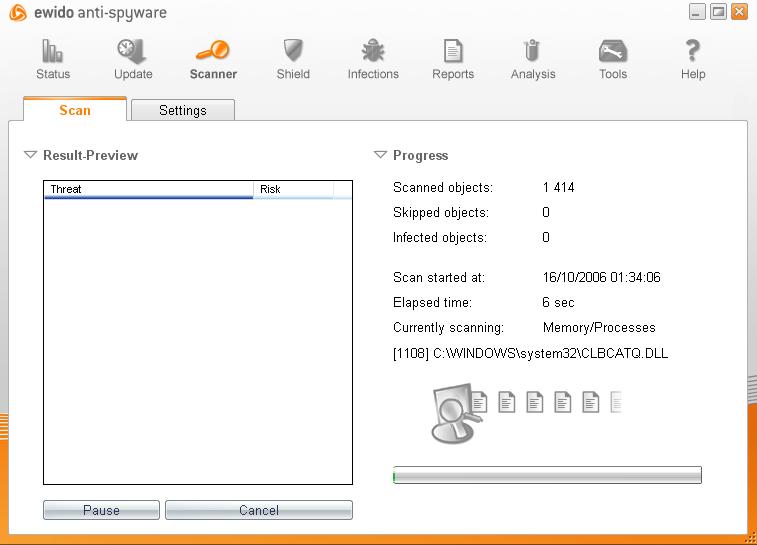Sort results by Threat column

pyautogui.click(x=149, y=189)
